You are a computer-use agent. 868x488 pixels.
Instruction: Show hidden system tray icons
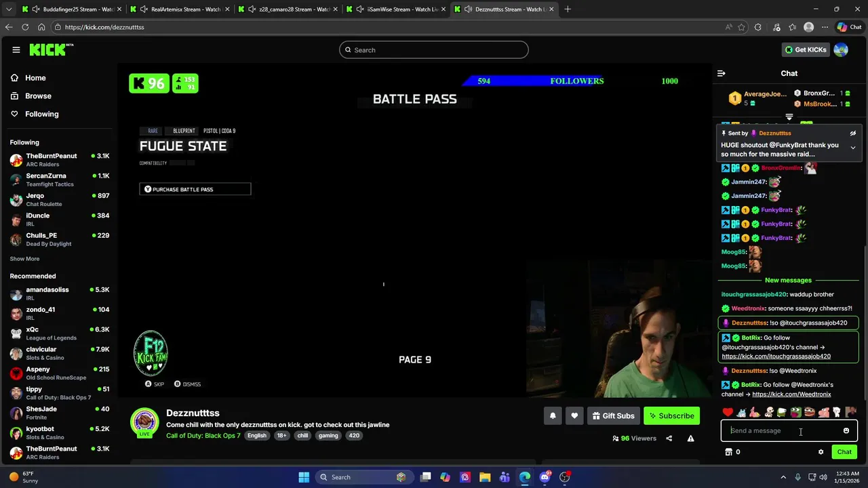(784, 477)
